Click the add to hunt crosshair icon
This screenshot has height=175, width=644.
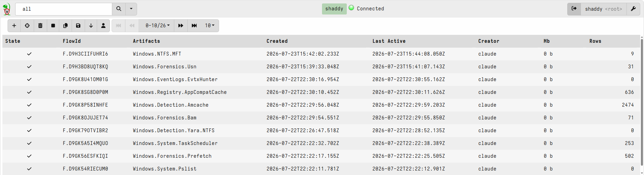pyautogui.click(x=27, y=26)
